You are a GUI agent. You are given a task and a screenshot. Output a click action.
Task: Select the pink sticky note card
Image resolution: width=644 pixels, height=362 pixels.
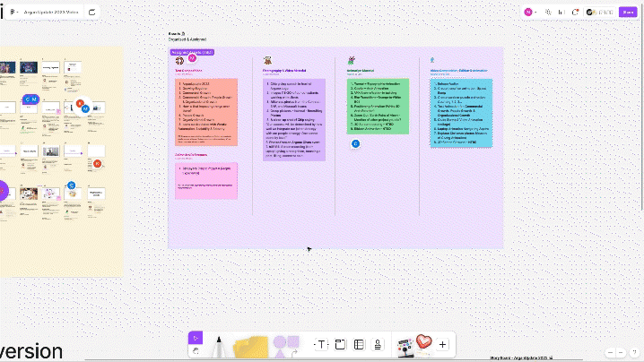(x=206, y=179)
